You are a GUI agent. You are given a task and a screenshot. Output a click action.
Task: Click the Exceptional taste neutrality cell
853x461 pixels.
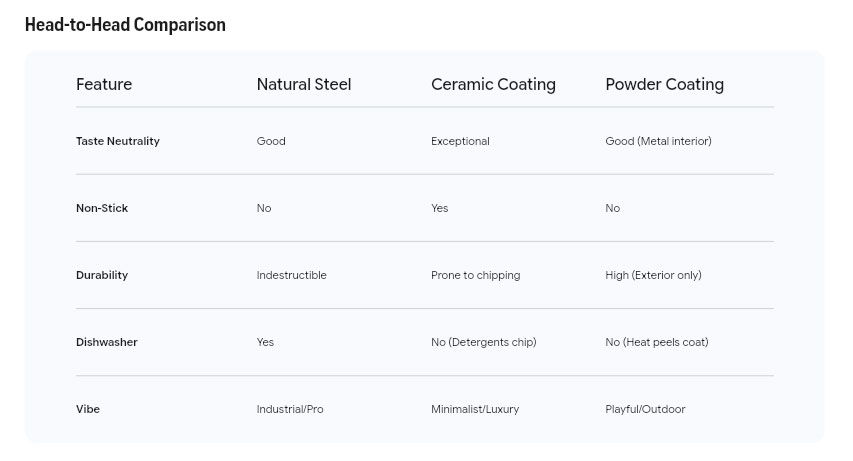click(x=460, y=141)
